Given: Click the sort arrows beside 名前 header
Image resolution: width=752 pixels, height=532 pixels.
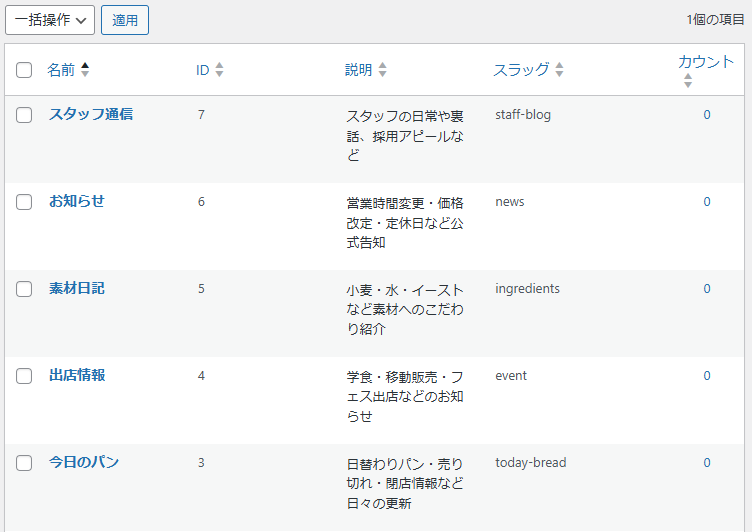Looking at the screenshot, I should pos(85,70).
